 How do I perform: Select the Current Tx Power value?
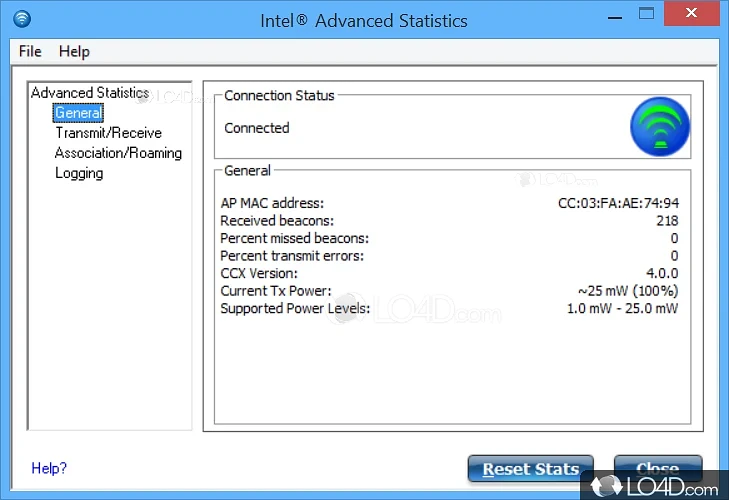(627, 291)
